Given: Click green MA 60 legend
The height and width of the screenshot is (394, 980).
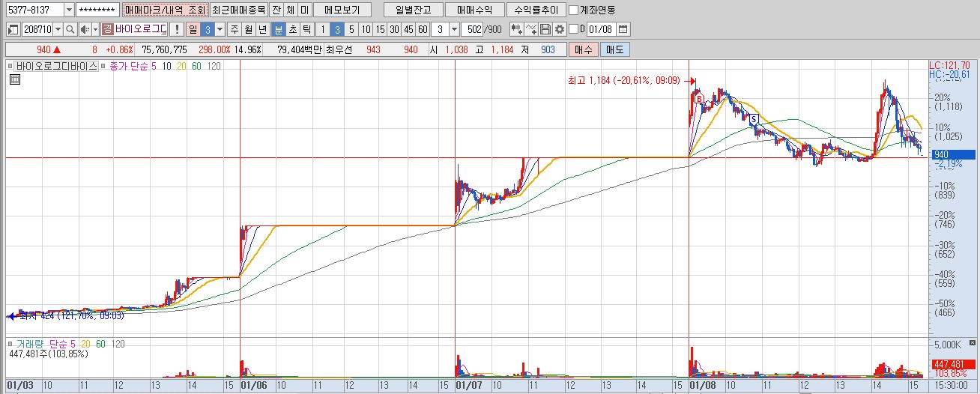Looking at the screenshot, I should 196,66.
